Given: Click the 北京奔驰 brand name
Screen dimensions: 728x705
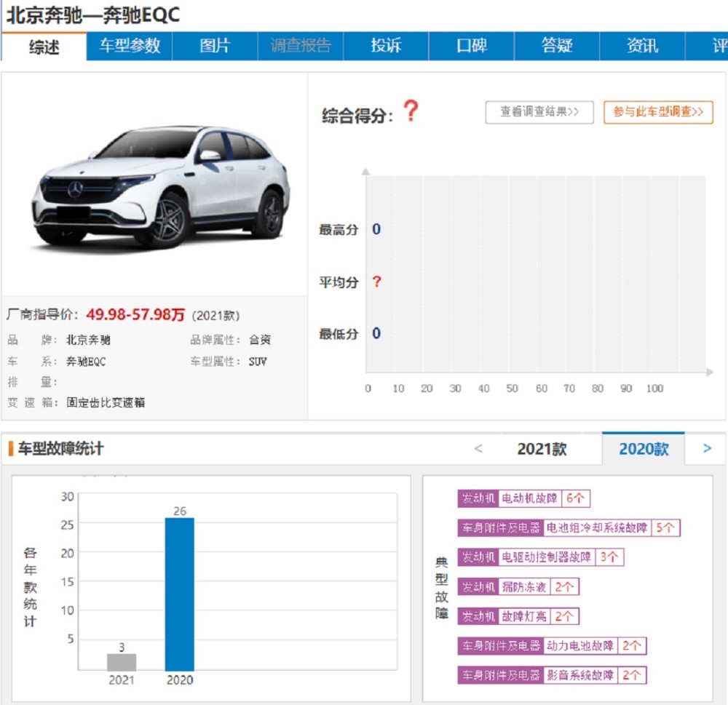Looking at the screenshot, I should 88,340.
